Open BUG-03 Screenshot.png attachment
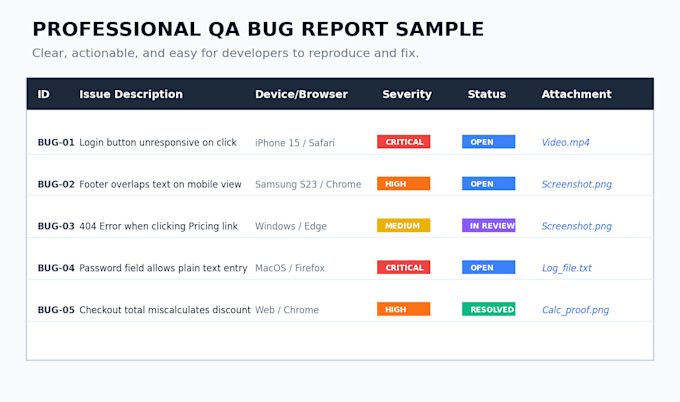This screenshot has width=680, height=402. (x=577, y=226)
